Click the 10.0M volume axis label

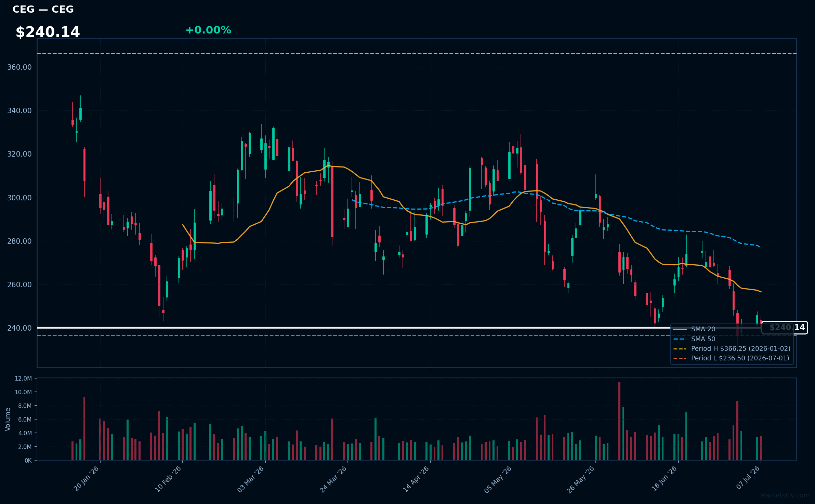23,392
